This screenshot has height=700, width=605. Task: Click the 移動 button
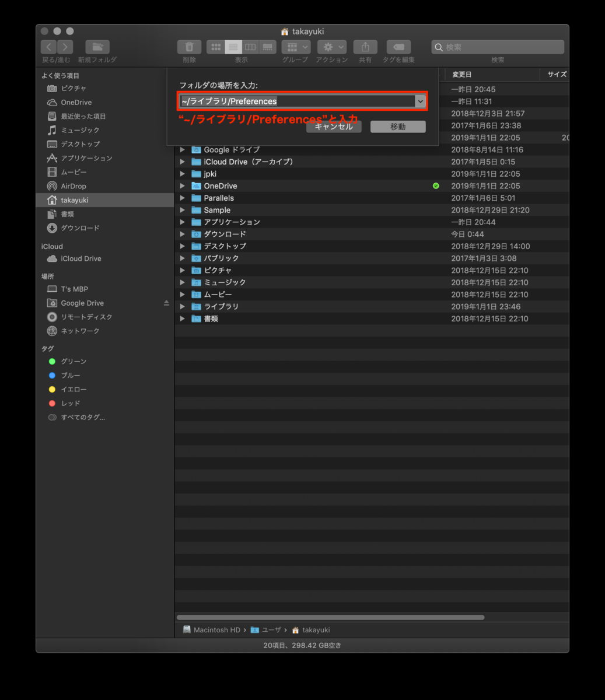(398, 126)
